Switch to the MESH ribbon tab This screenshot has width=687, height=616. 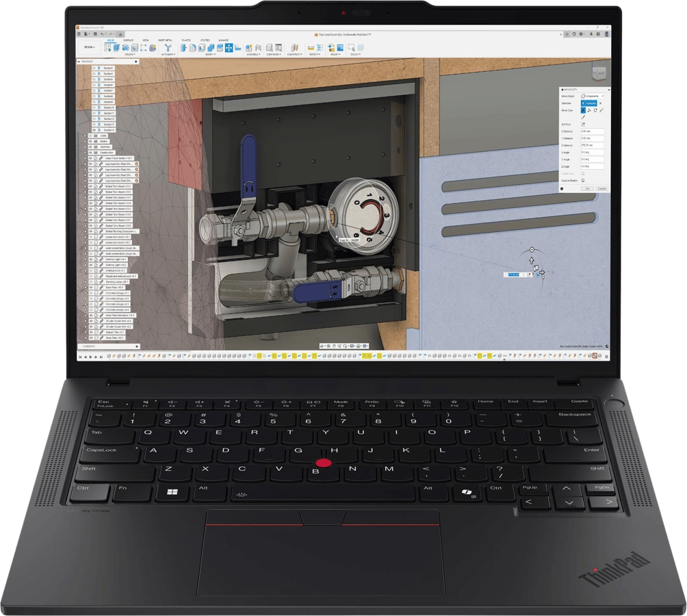pyautogui.click(x=146, y=40)
